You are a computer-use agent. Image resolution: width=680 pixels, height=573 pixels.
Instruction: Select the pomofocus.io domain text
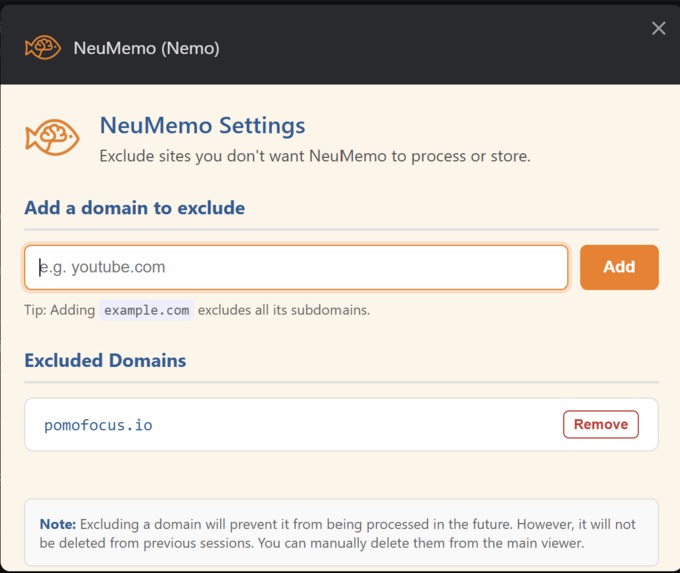pyautogui.click(x=98, y=425)
